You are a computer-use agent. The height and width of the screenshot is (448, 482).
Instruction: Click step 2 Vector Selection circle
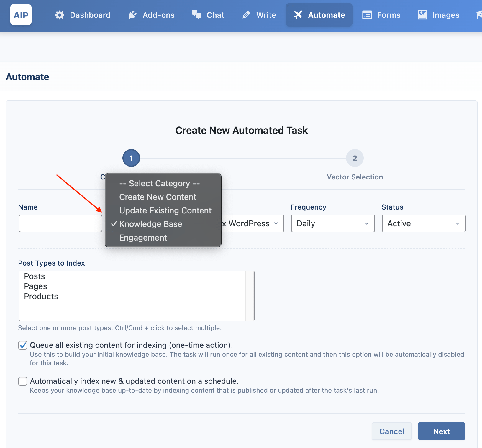point(355,158)
